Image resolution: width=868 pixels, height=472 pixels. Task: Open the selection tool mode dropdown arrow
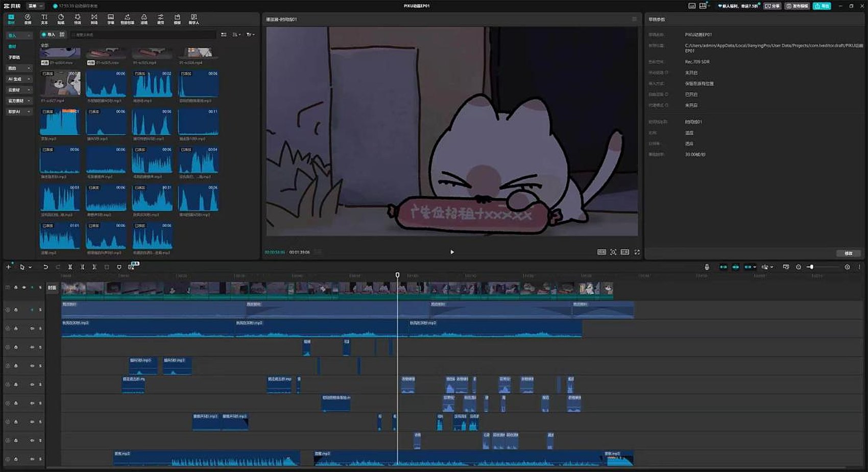[30, 267]
